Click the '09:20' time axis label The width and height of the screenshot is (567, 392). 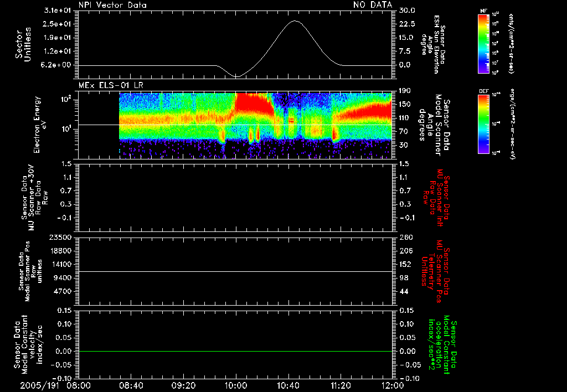click(x=184, y=385)
